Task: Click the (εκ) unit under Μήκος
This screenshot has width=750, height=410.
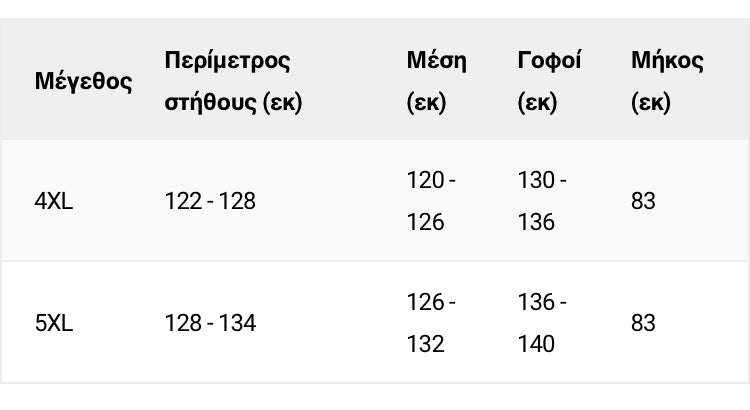Action: click(651, 103)
